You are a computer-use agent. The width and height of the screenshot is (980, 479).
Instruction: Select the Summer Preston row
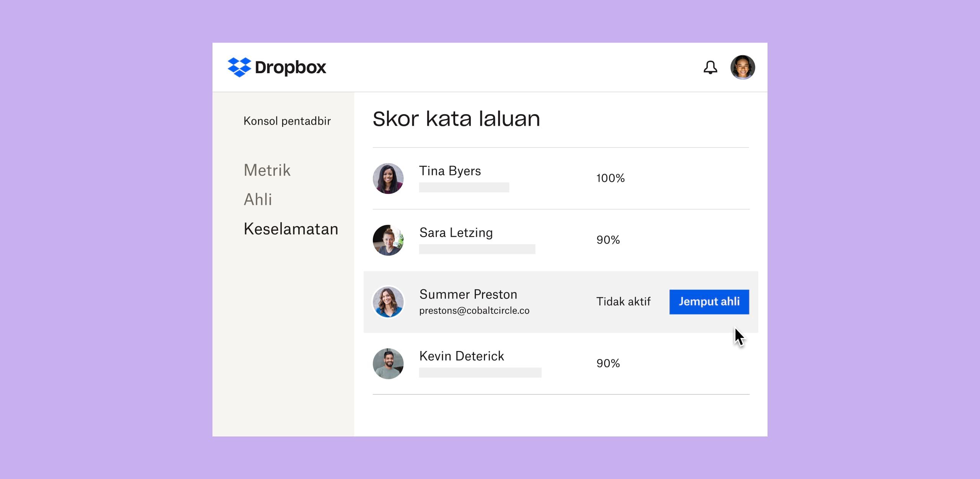coord(561,302)
